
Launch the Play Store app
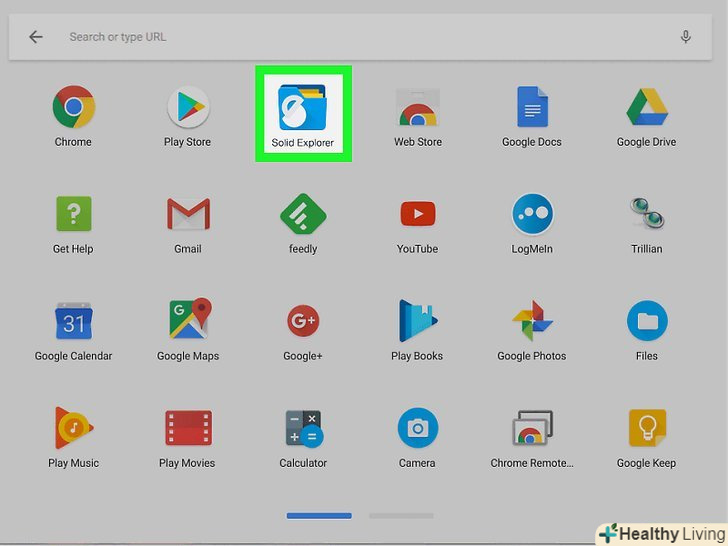(x=188, y=107)
